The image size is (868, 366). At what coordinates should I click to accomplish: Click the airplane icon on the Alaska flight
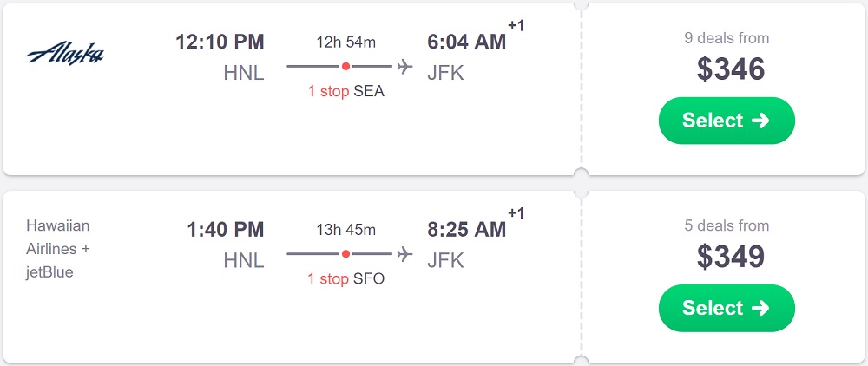coord(404,66)
